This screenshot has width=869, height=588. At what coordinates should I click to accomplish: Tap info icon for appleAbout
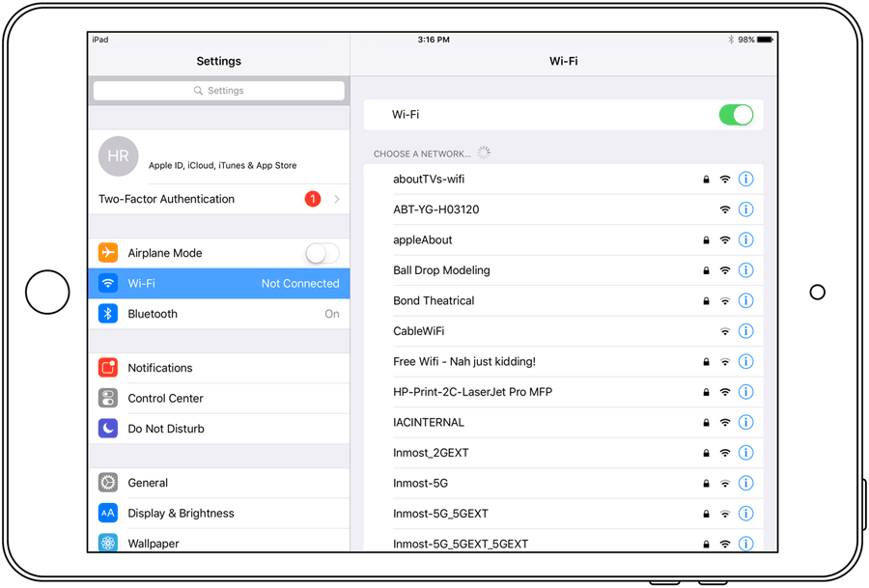tap(745, 240)
